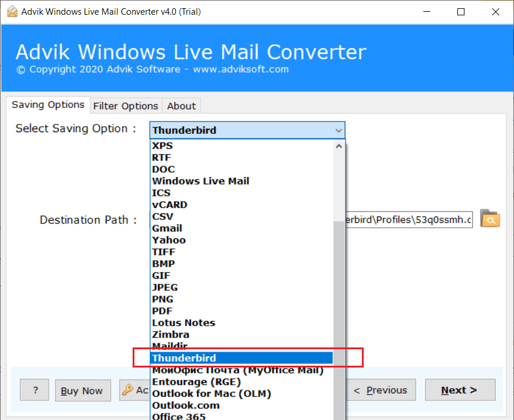Select PDF format entry

click(x=242, y=311)
